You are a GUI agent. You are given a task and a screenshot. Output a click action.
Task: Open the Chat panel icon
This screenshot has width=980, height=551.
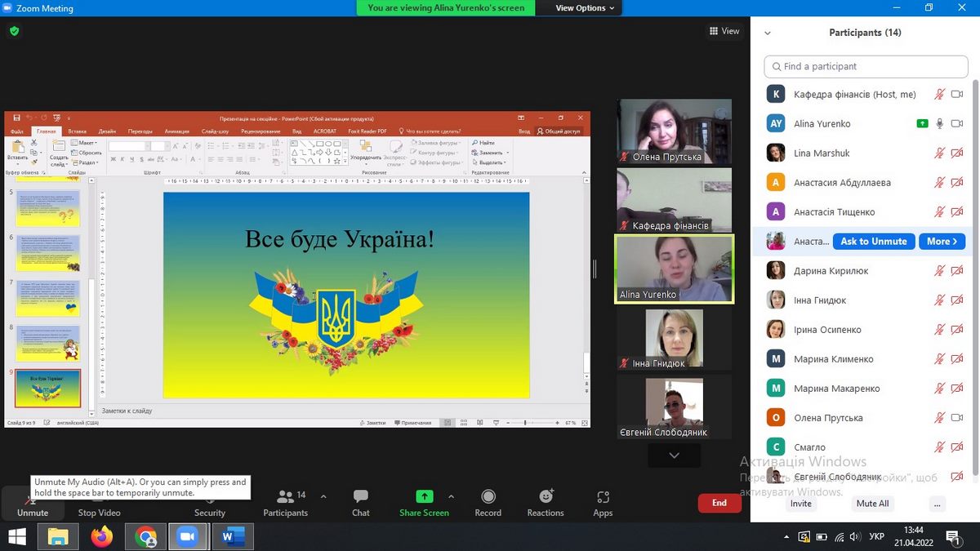pyautogui.click(x=360, y=497)
